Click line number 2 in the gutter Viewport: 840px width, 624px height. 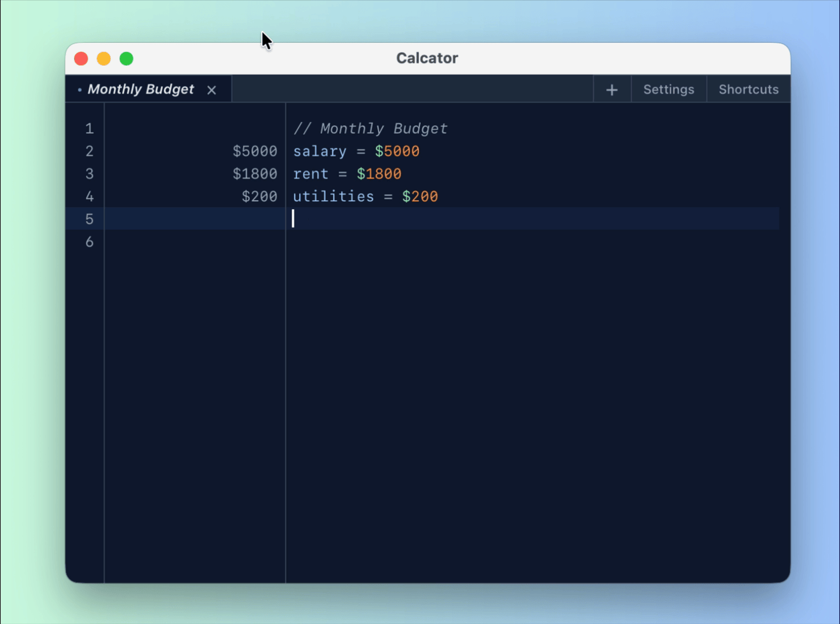coord(89,151)
